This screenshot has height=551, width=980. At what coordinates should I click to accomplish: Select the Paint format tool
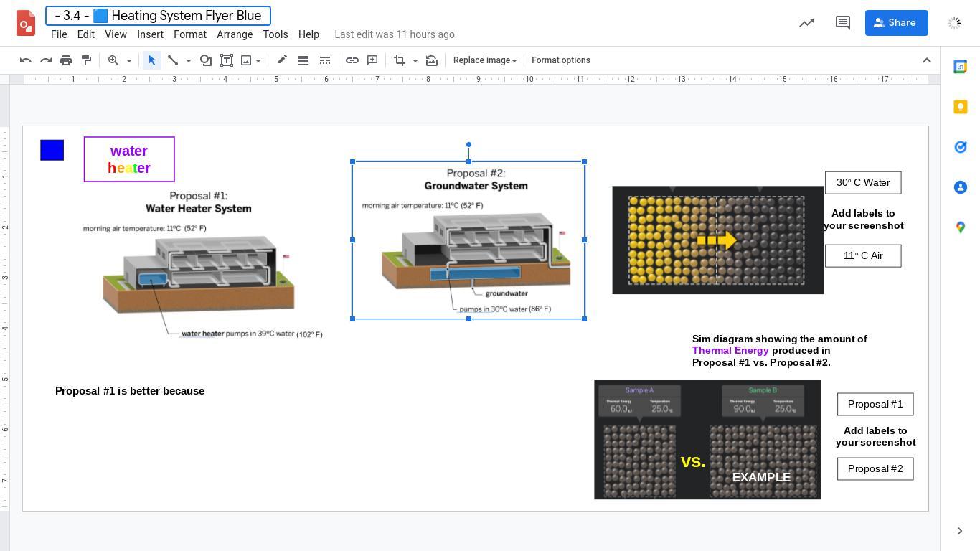pyautogui.click(x=86, y=60)
